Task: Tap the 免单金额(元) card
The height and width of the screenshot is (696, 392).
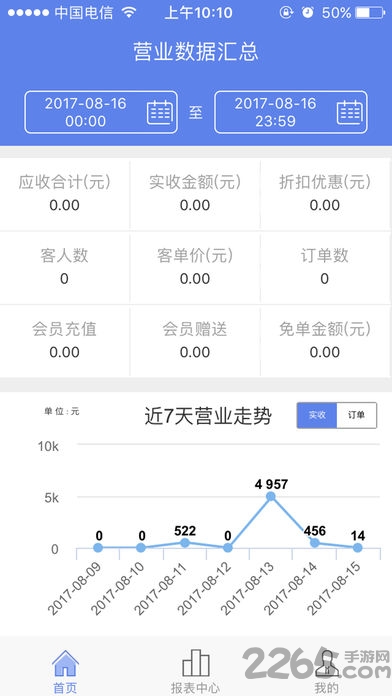Action: click(x=326, y=341)
